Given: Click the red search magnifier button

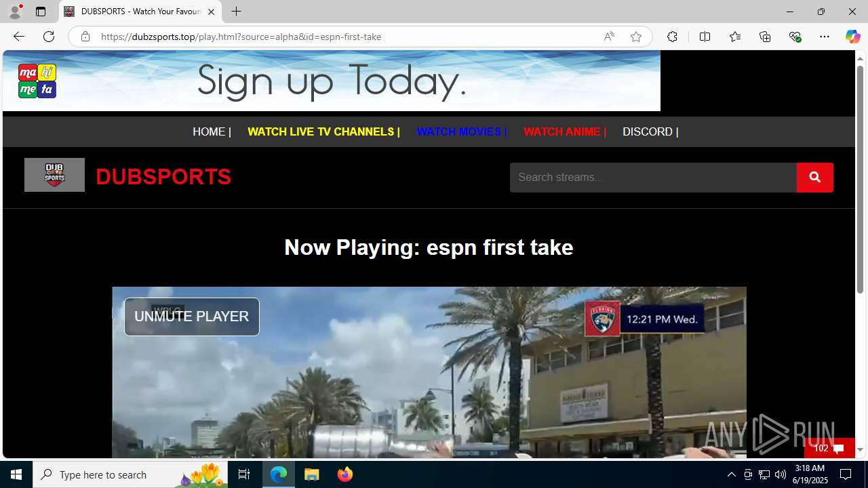Looking at the screenshot, I should coord(815,178).
